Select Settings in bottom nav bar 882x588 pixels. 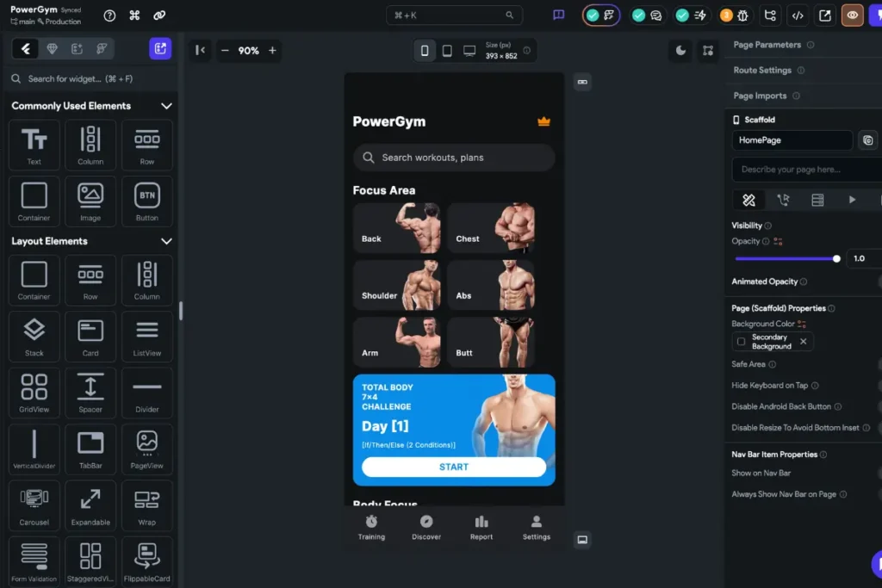click(x=536, y=527)
